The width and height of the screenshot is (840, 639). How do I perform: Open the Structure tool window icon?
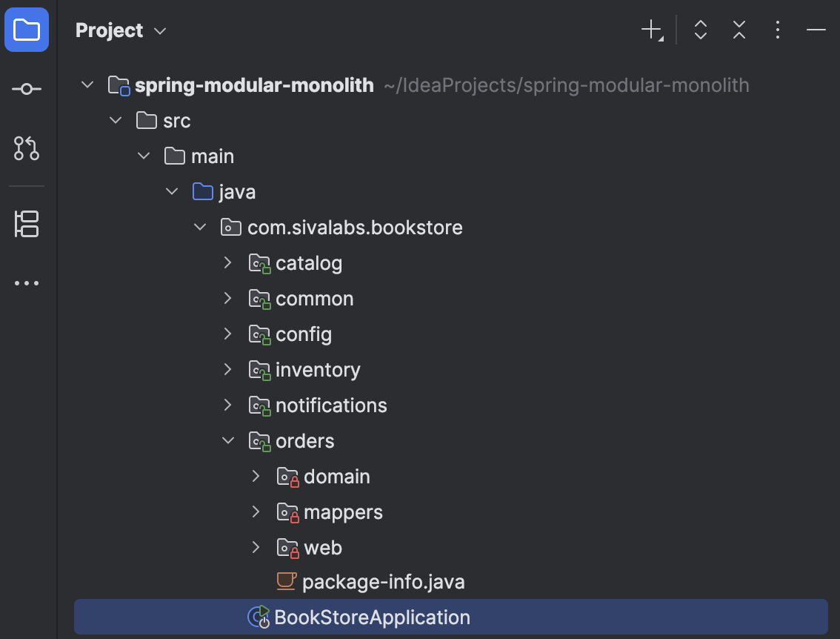click(x=27, y=224)
